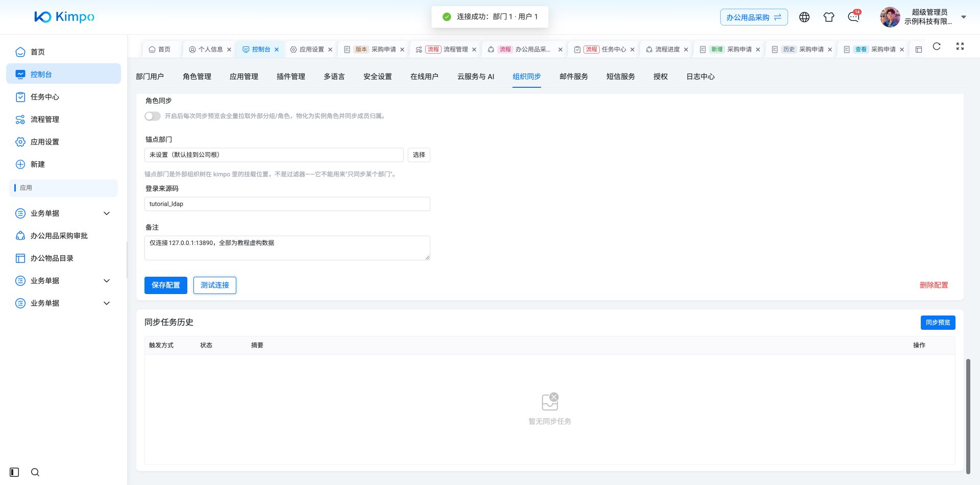
Task: Click 选择 button for 锚点部门
Action: click(419, 155)
